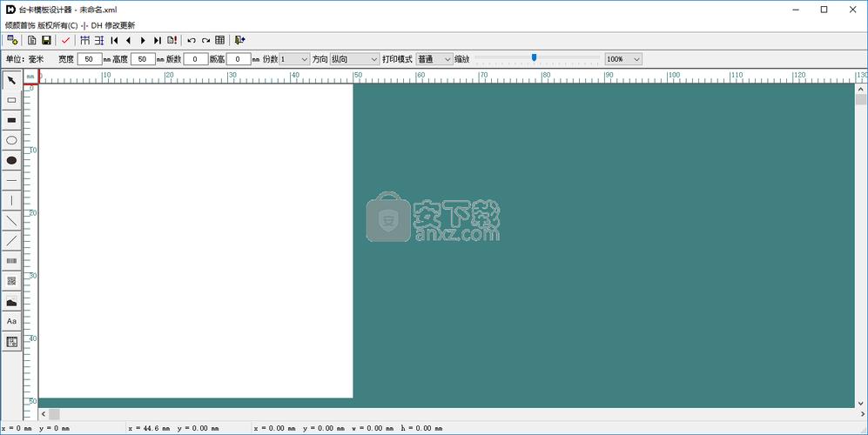Save file with floppy disk icon
The height and width of the screenshot is (435, 868).
tap(46, 40)
